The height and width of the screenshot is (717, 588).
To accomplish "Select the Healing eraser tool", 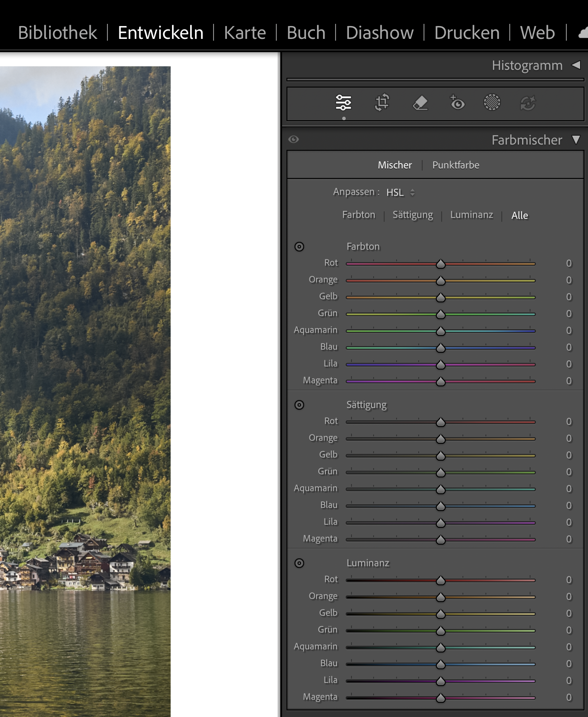I will (420, 103).
